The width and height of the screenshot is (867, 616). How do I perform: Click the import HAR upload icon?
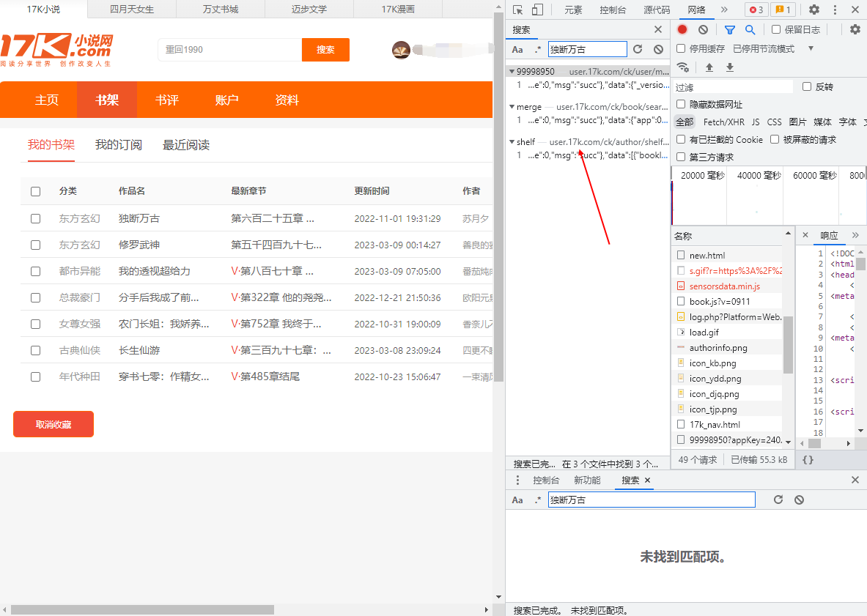coord(709,67)
